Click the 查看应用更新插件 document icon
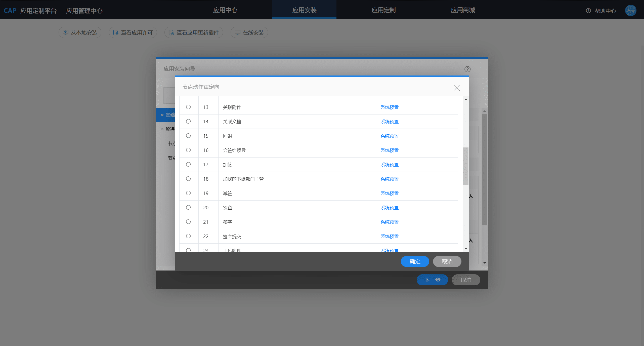The width and height of the screenshot is (644, 346). 171,32
